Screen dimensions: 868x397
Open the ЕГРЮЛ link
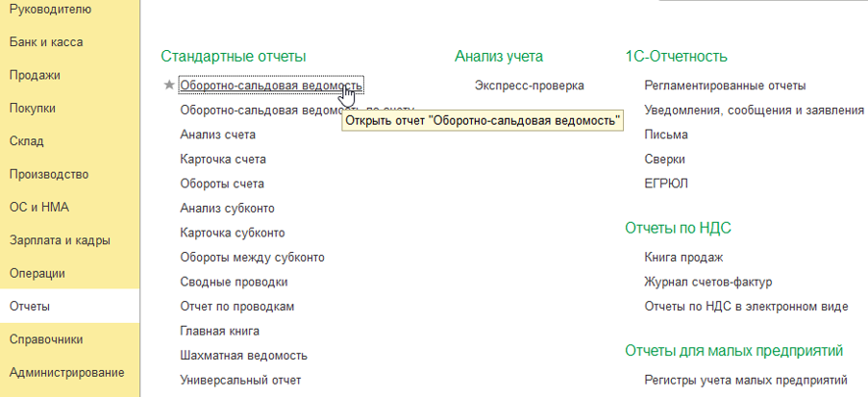[665, 184]
